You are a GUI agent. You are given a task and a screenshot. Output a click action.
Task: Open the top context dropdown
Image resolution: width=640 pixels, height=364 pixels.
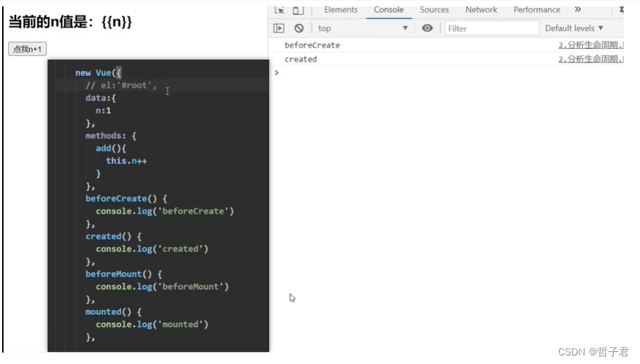tap(363, 28)
